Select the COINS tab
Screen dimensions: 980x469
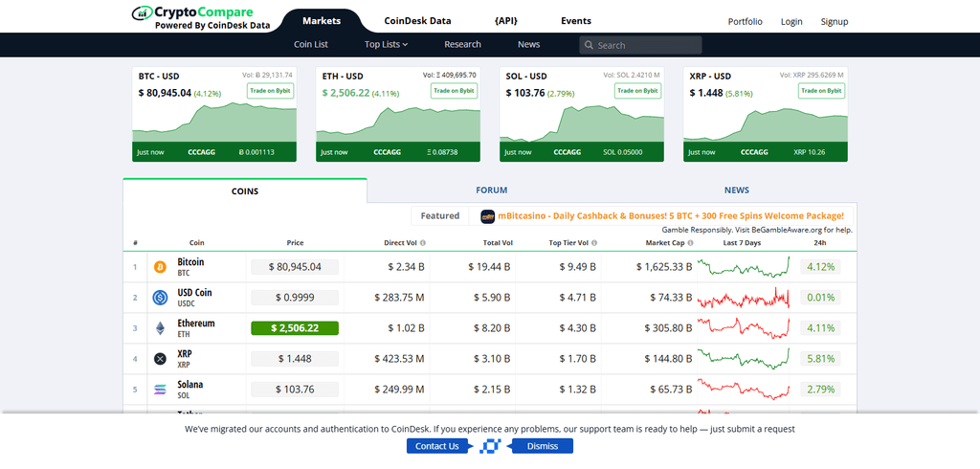[245, 190]
